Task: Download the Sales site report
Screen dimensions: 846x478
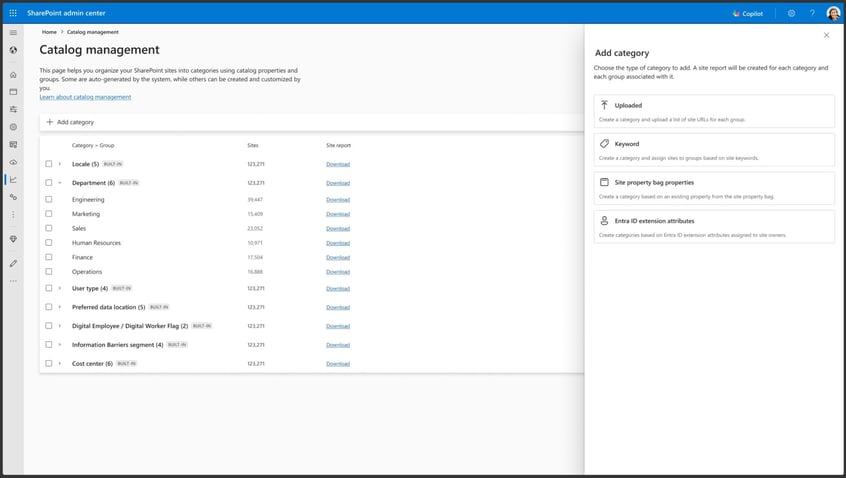Action: click(338, 229)
